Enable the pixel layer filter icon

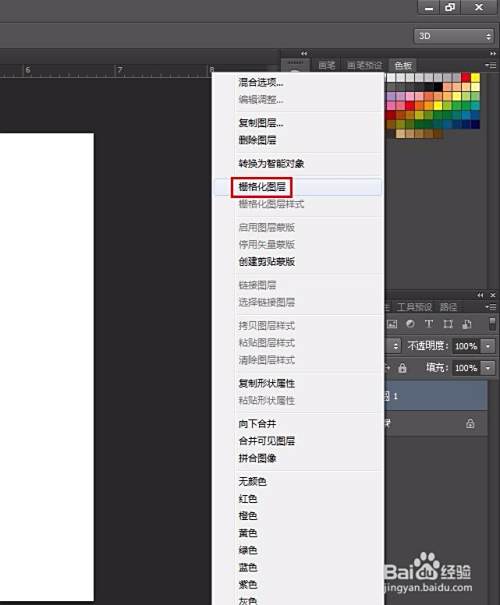[392, 324]
